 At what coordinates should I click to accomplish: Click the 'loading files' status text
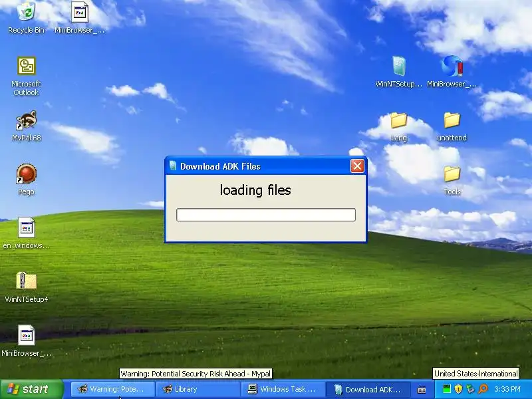[255, 190]
